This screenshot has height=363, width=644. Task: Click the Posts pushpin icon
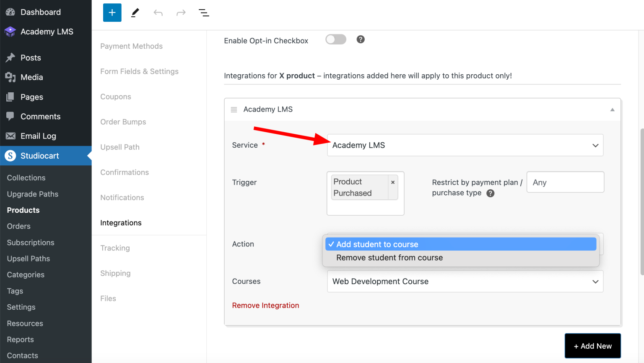(10, 57)
